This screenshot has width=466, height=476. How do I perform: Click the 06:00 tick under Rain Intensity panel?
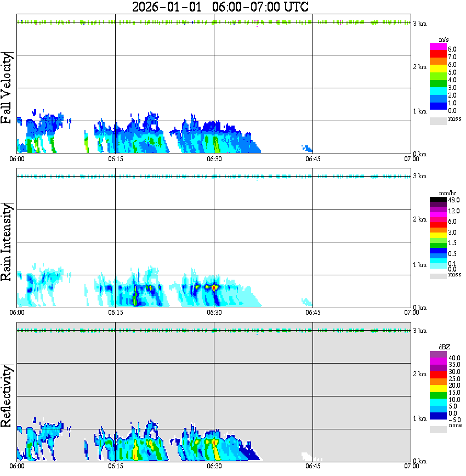(x=17, y=313)
